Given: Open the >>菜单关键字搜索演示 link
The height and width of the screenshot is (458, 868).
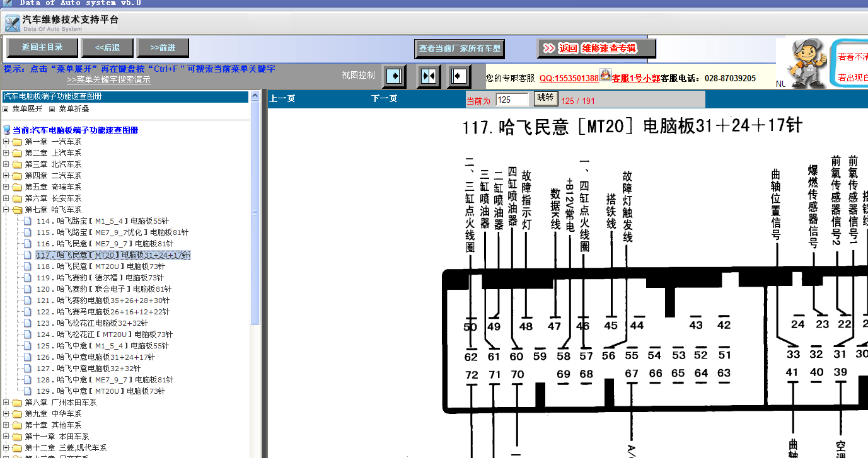Looking at the screenshot, I should click(x=108, y=80).
